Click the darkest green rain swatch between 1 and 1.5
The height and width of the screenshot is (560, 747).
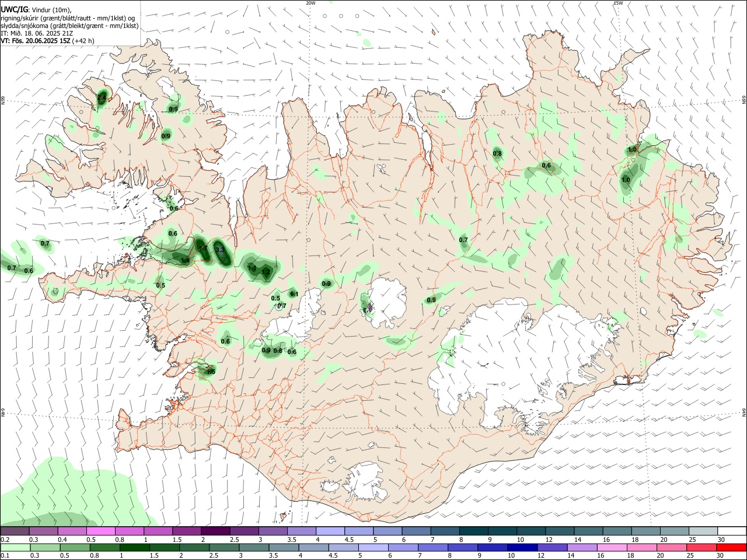click(x=135, y=547)
